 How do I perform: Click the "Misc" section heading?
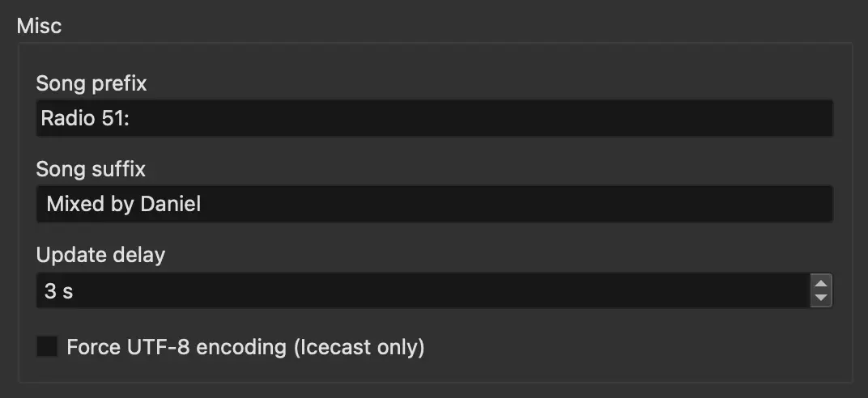[39, 26]
